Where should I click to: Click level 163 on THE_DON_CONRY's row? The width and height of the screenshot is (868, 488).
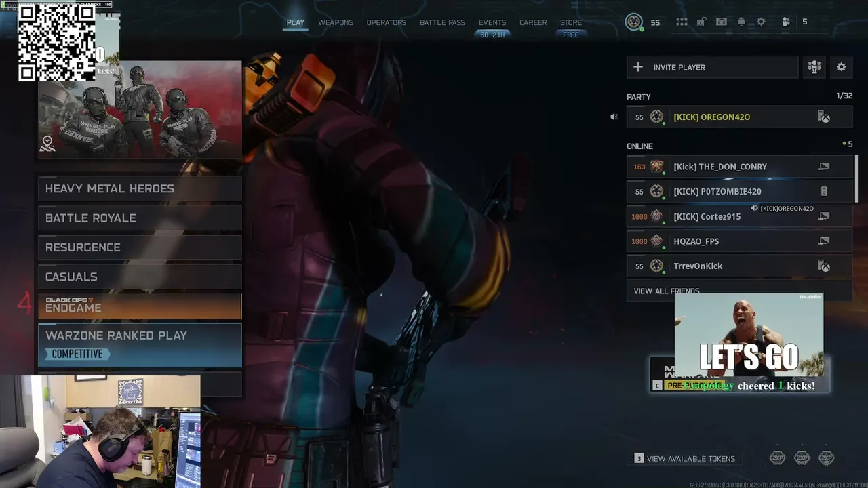point(639,167)
